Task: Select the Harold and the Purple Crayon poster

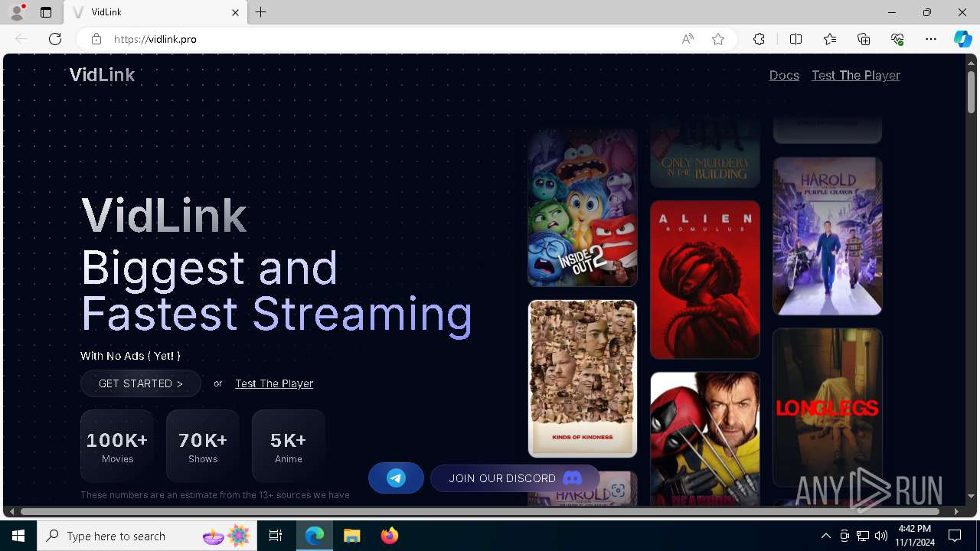Action: 828,236
